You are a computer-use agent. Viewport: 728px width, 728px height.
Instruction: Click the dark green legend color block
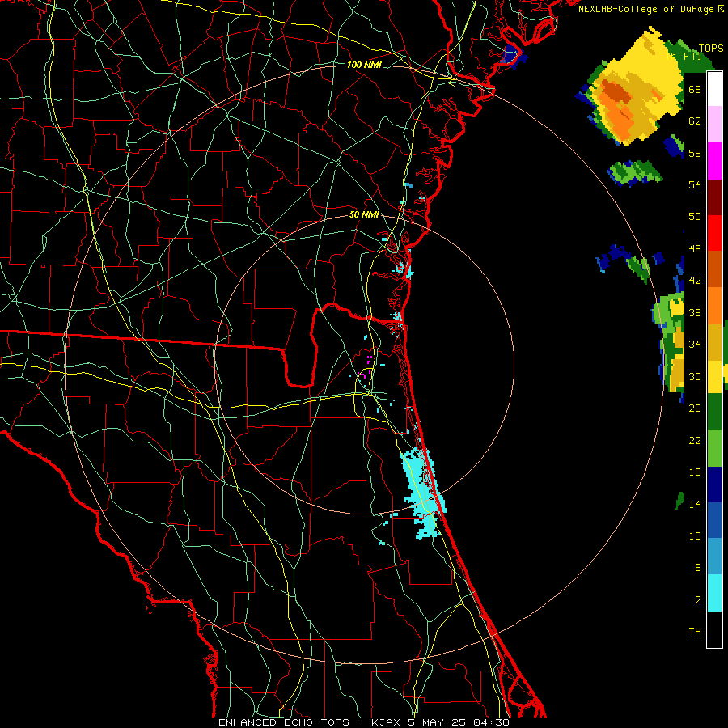pyautogui.click(x=714, y=412)
